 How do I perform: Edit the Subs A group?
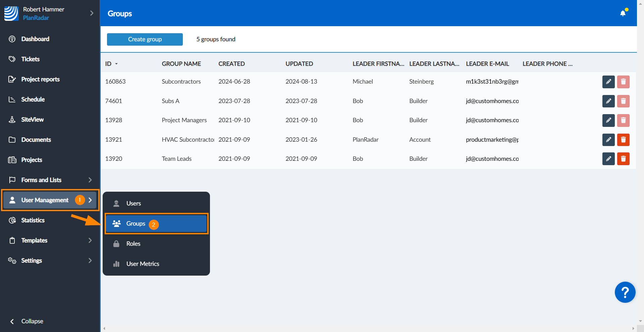608,101
